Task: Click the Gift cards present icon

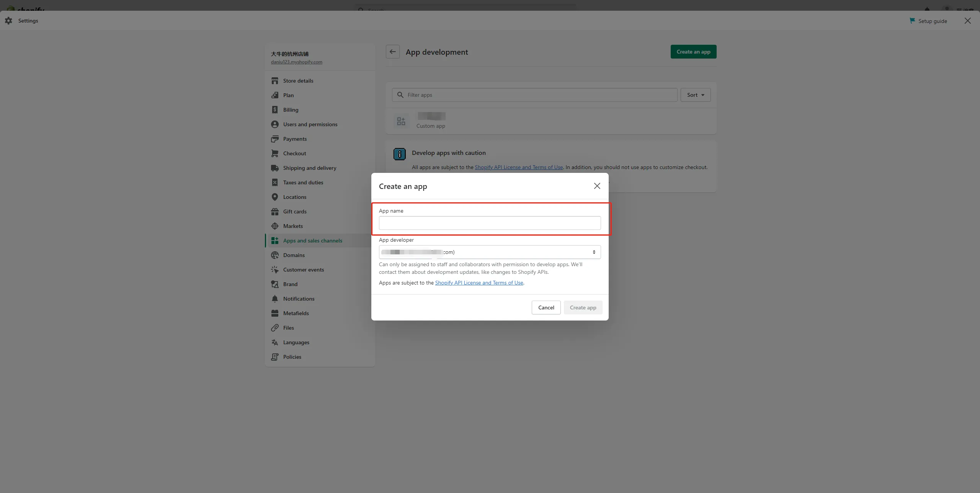Action: click(x=274, y=212)
